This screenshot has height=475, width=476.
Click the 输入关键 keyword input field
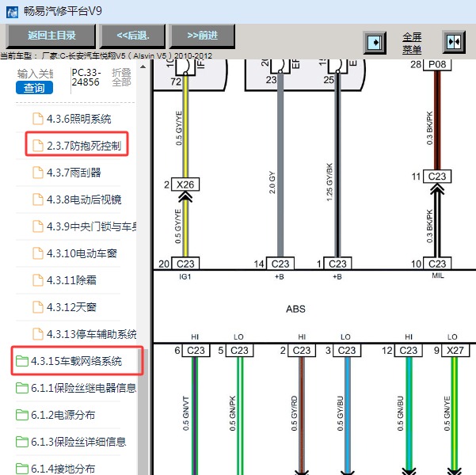[35, 74]
